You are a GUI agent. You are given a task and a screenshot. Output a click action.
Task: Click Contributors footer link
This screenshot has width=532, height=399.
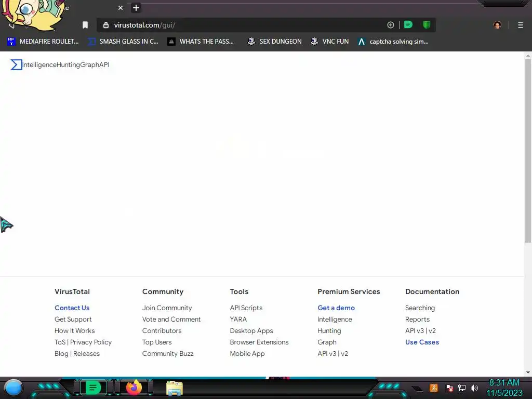162,330
